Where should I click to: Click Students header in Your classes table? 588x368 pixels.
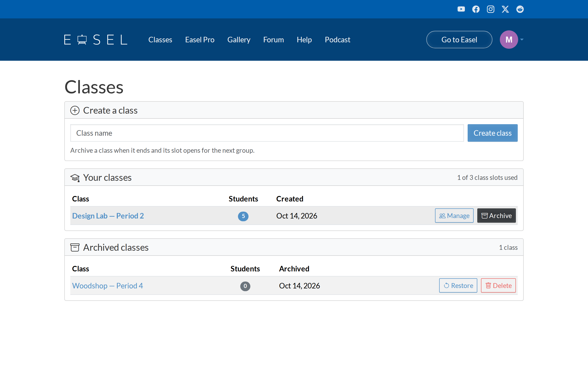[243, 198]
